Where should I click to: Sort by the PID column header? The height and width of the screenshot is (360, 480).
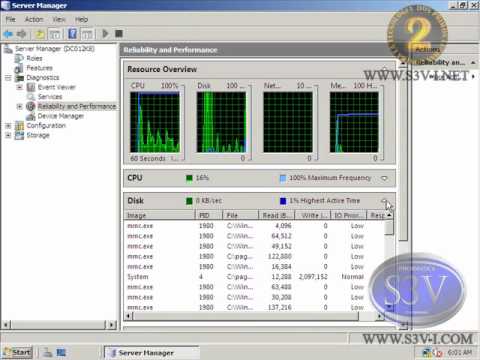point(208,215)
